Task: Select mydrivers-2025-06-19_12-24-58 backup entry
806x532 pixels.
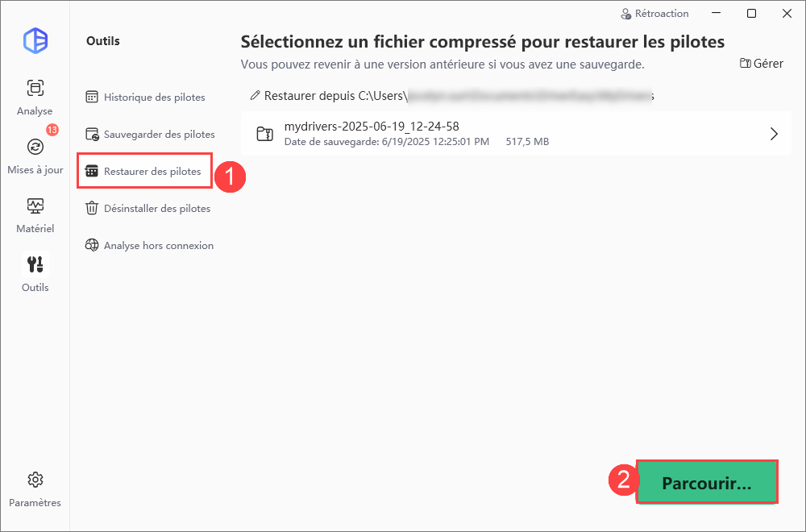Action: pos(516,134)
